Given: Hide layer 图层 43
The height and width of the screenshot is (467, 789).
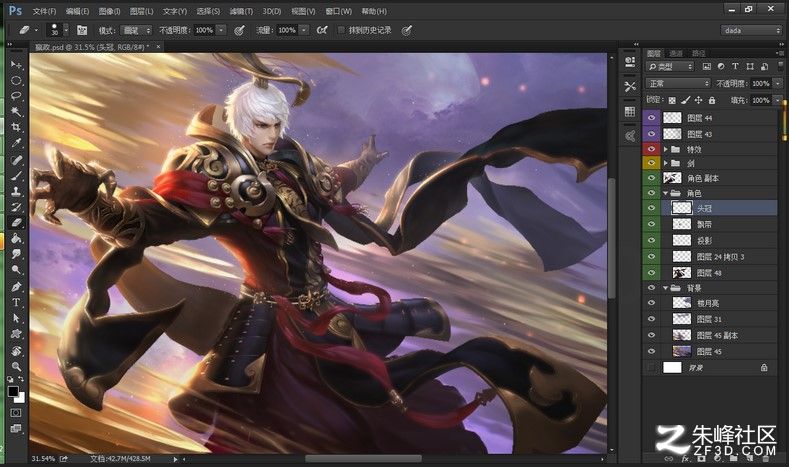Looking at the screenshot, I should click(652, 134).
